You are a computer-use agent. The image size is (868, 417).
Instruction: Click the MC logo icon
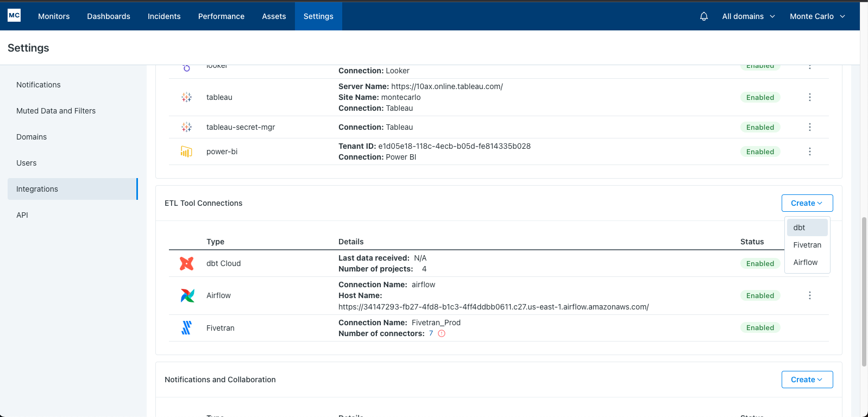pos(14,15)
